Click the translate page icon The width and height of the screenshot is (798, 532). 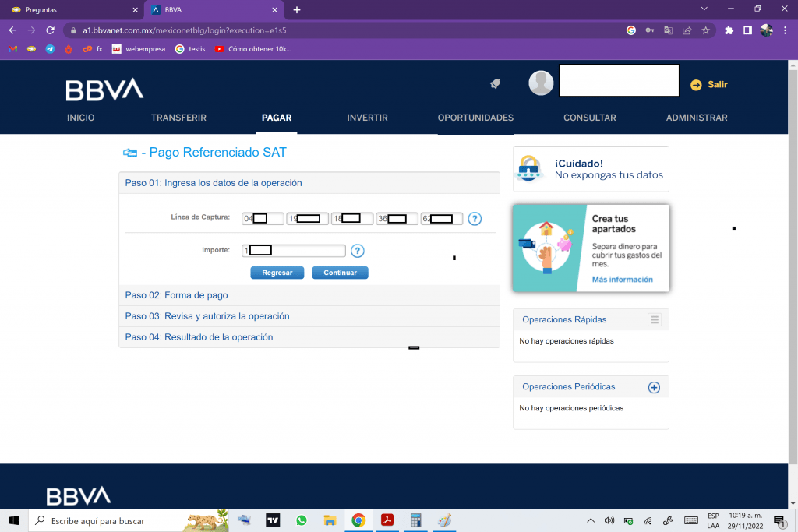coord(668,30)
